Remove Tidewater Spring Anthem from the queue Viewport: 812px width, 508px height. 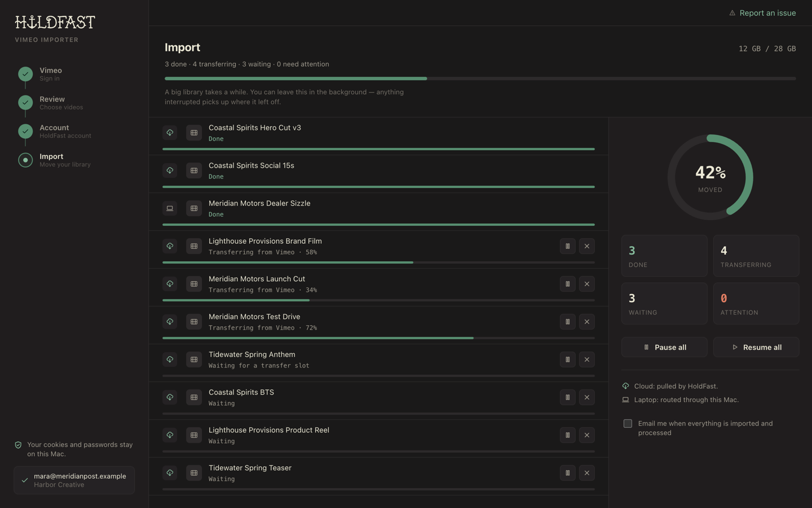click(x=587, y=360)
